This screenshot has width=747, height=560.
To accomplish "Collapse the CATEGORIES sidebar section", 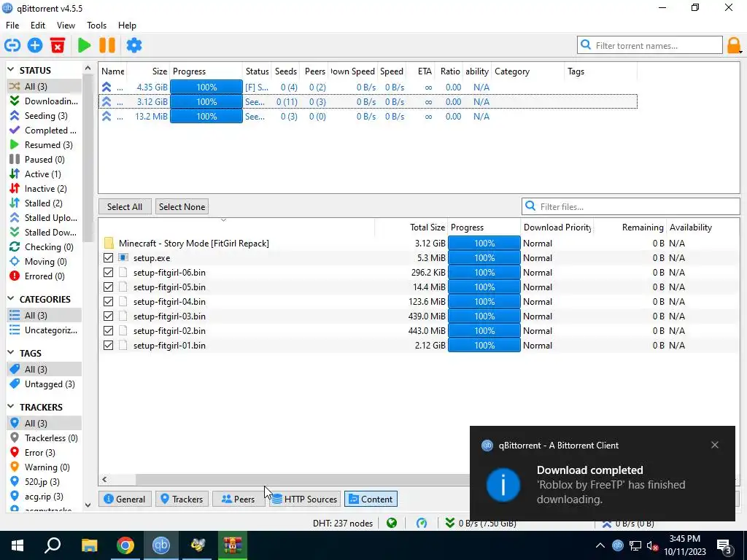I will coord(11,299).
